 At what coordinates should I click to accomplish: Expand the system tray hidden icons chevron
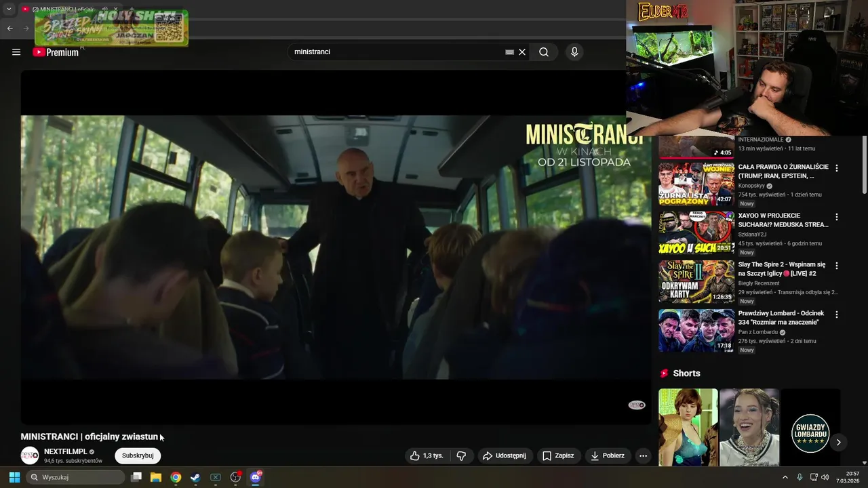point(785,477)
